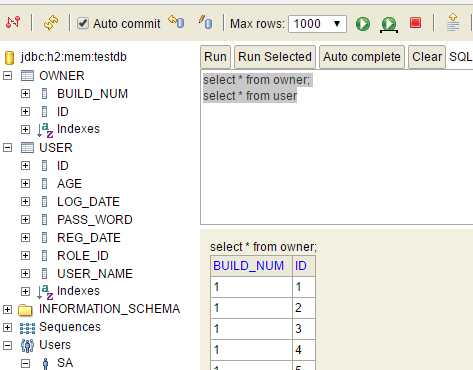Image resolution: width=473 pixels, height=370 pixels.
Task: Click inside the SQL statement text area
Action: 337,147
